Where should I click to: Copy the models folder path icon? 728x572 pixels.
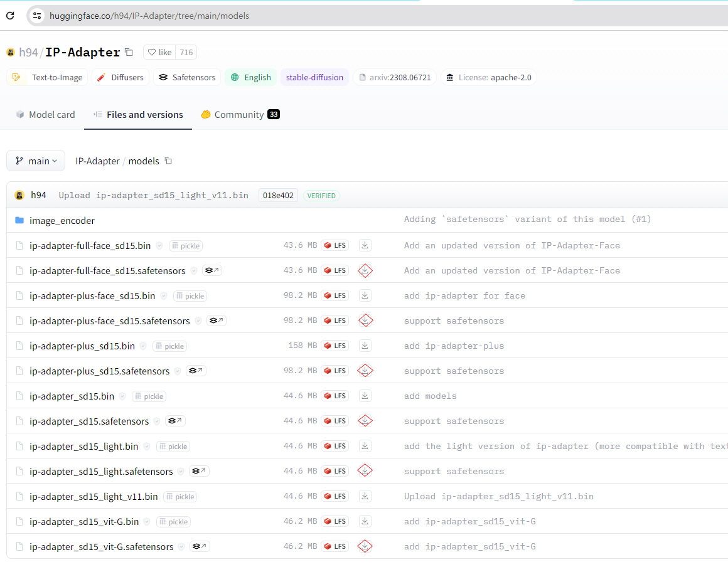[x=169, y=161]
